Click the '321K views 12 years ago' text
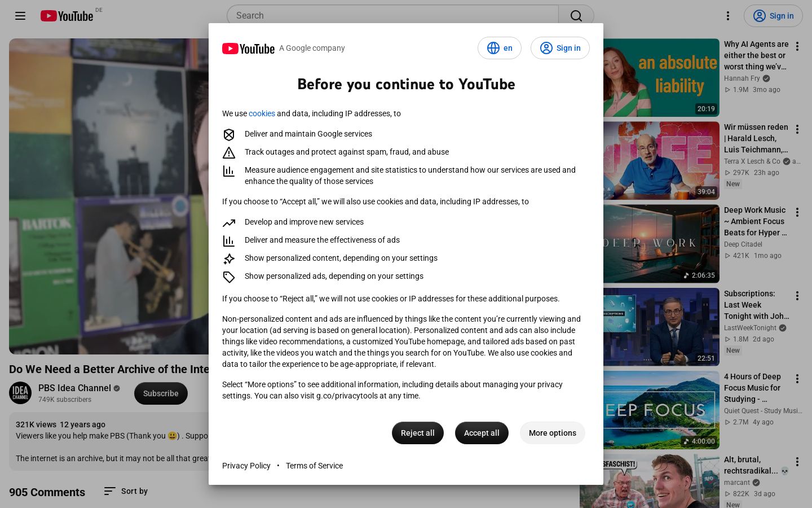The height and width of the screenshot is (508, 812). point(60,424)
